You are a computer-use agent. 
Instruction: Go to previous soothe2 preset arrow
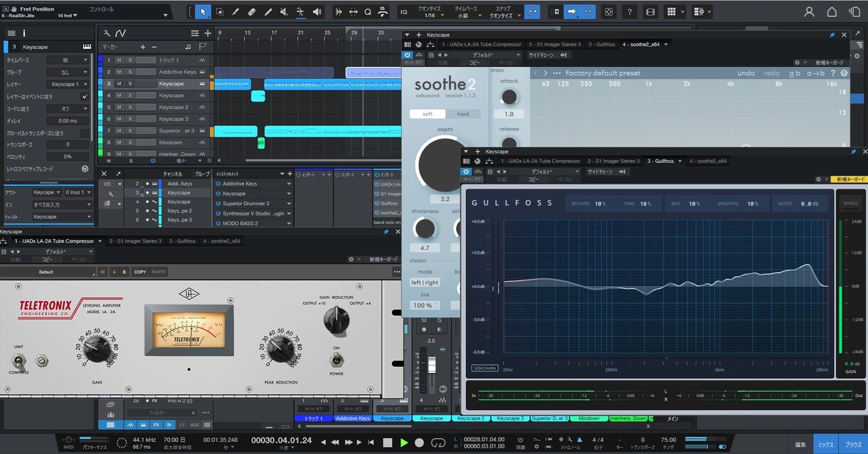point(536,73)
